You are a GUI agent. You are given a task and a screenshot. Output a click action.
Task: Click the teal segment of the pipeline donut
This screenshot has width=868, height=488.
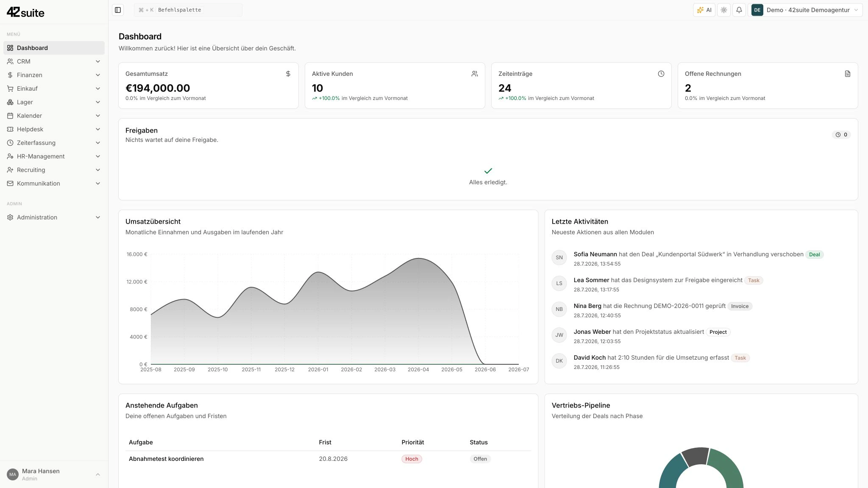[x=672, y=473]
